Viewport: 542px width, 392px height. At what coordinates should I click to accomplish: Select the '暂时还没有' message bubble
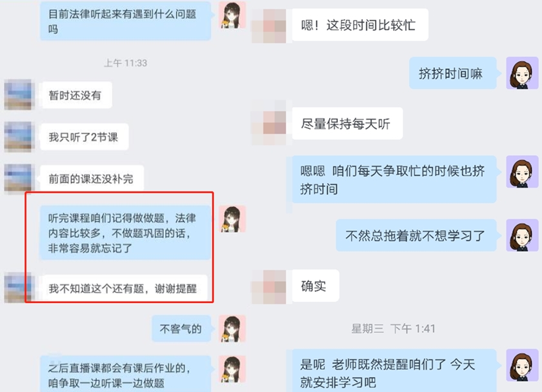click(76, 95)
